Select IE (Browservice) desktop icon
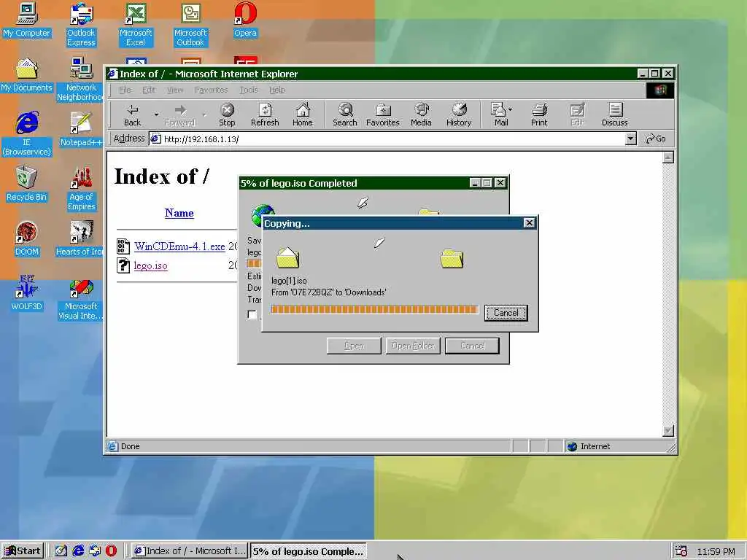This screenshot has height=560, width=747. (x=26, y=134)
